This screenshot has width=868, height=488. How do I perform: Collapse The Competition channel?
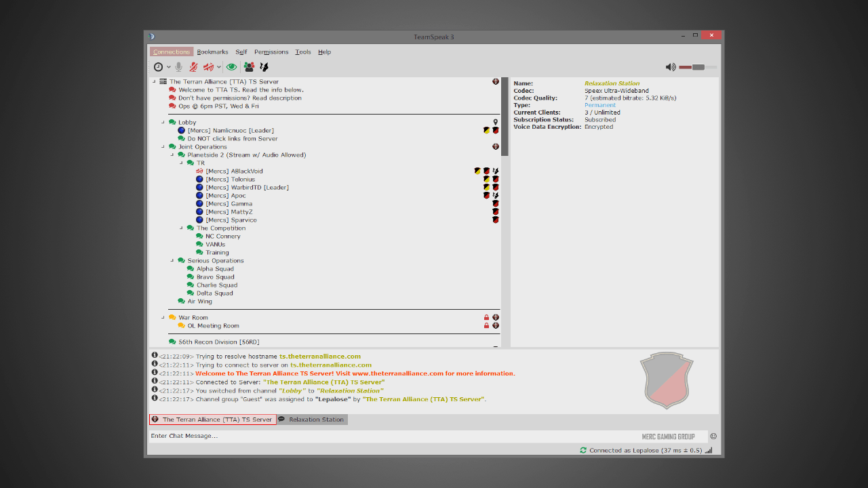[x=181, y=228]
